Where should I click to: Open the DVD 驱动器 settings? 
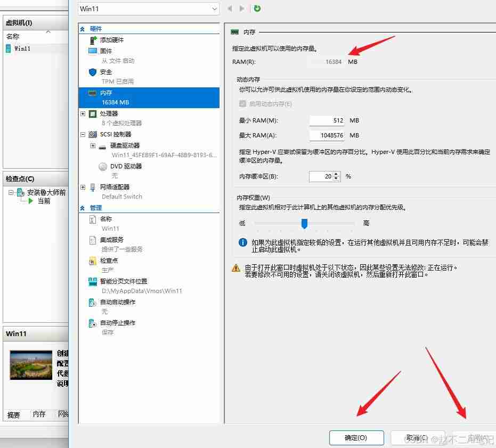point(102,166)
